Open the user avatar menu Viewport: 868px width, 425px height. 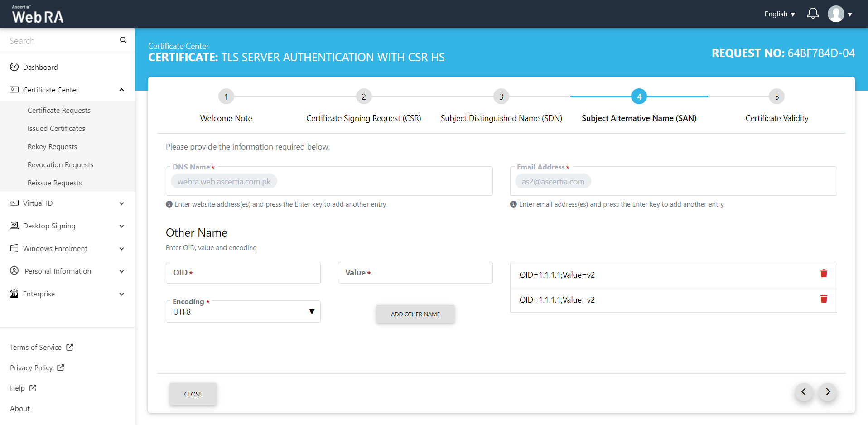click(836, 14)
